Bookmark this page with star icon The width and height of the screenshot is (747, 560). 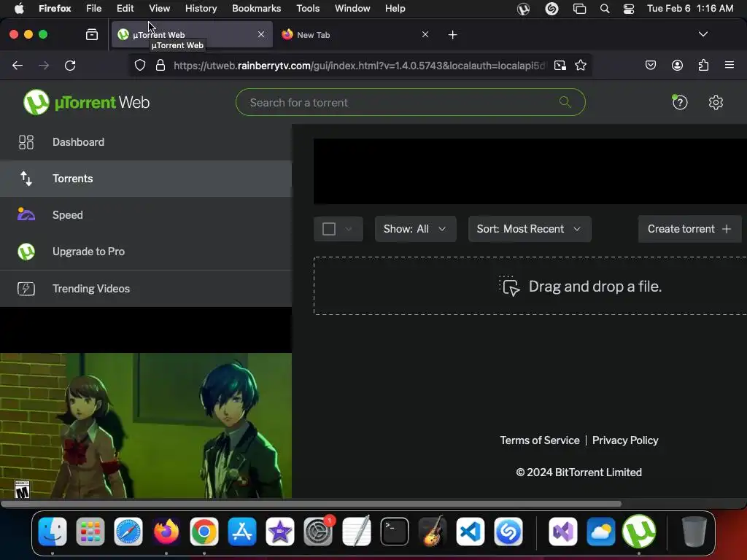point(580,65)
